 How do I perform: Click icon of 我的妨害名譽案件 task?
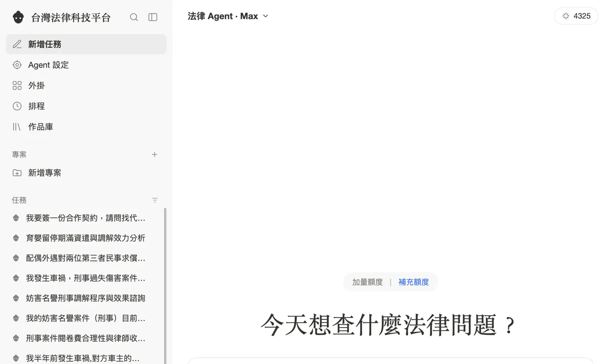click(x=16, y=318)
